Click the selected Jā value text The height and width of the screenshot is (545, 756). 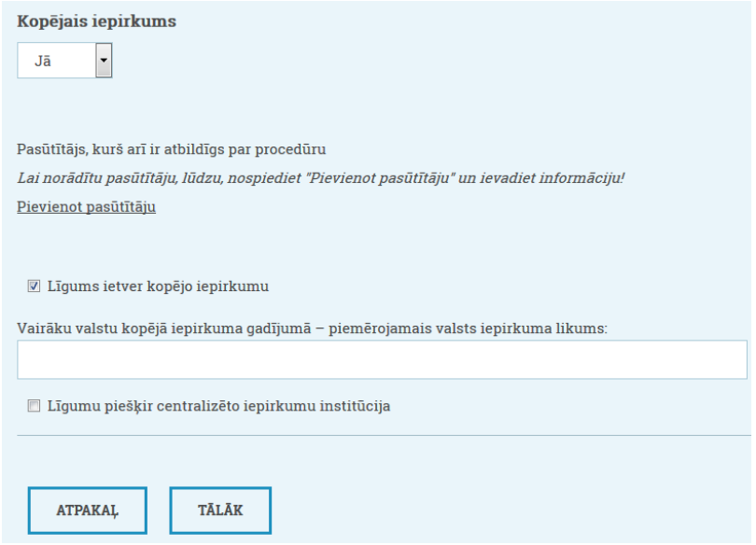[x=43, y=63]
